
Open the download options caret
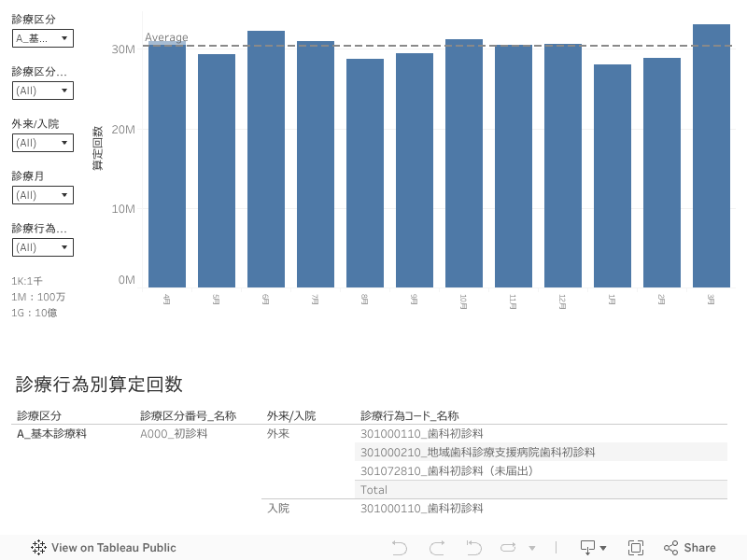603,548
